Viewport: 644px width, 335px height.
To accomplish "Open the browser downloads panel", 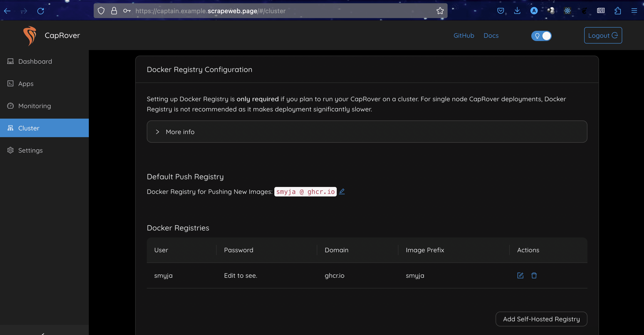I will point(517,11).
